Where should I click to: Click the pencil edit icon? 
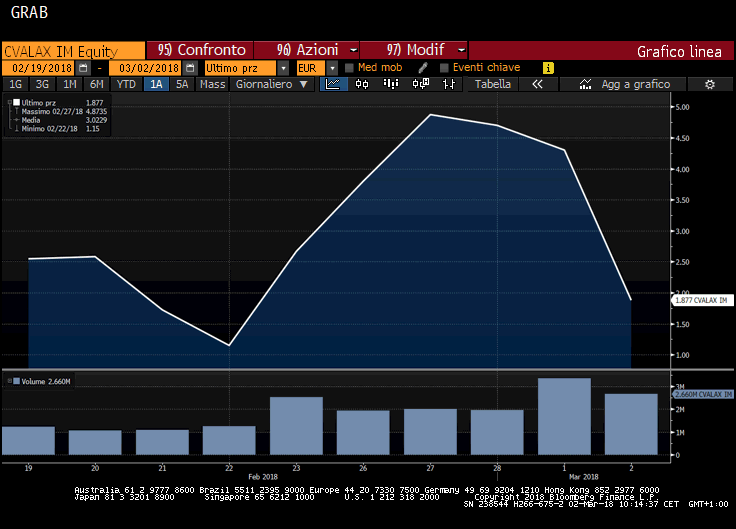[423, 68]
